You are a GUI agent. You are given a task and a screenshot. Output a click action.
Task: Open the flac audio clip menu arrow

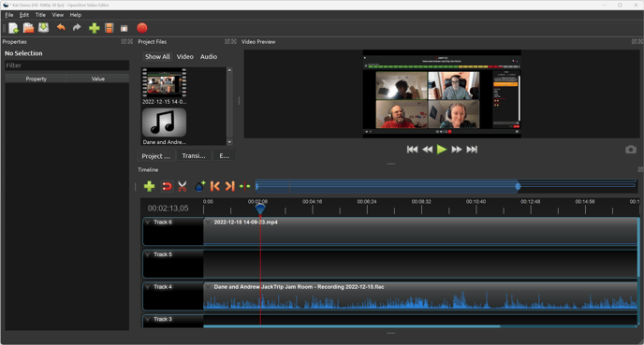(x=208, y=287)
